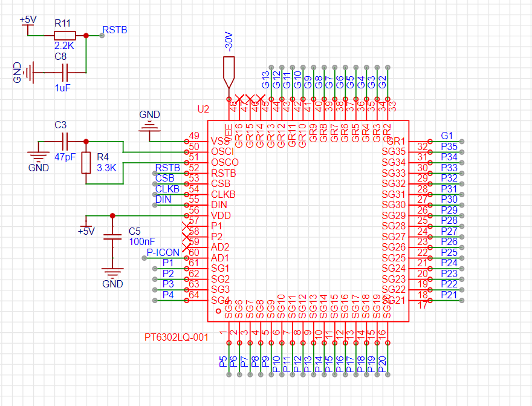Click the -30V power port symbol
The image size is (532, 406).
pos(229,73)
